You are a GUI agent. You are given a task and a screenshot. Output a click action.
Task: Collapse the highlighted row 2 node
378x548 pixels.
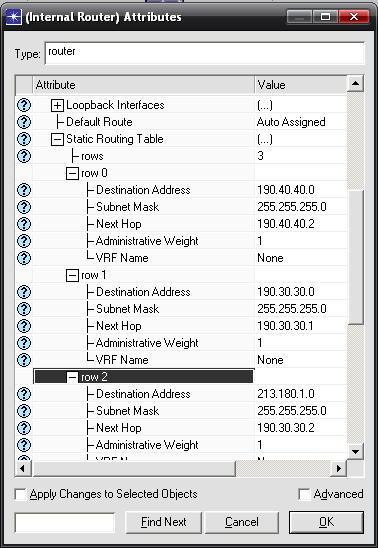tap(72, 377)
